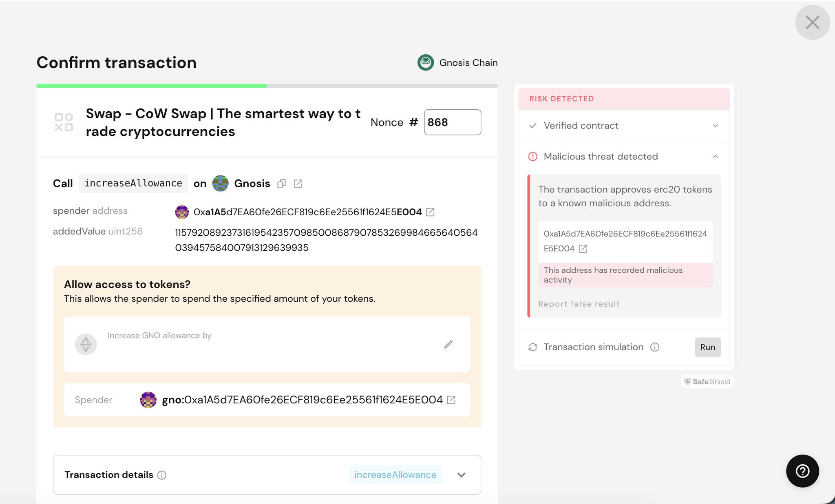The height and width of the screenshot is (504, 835).
Task: Close the Confirm transaction dialog
Action: click(813, 22)
